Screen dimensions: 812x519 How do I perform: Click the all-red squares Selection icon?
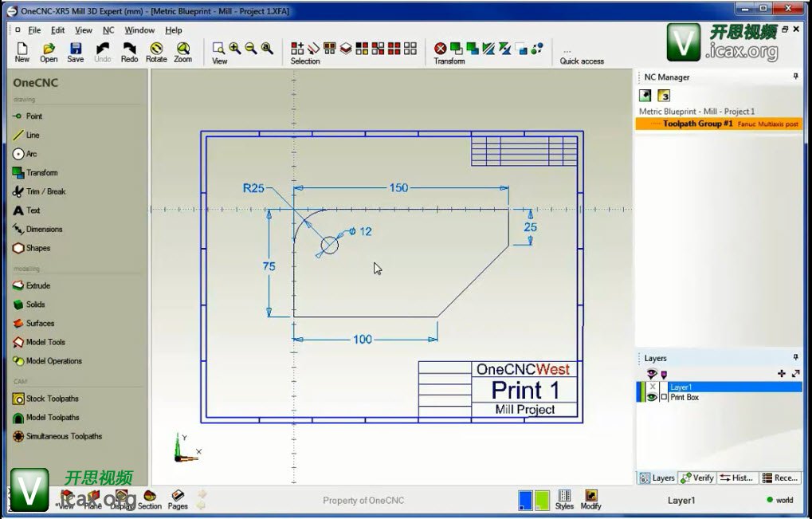click(x=394, y=48)
